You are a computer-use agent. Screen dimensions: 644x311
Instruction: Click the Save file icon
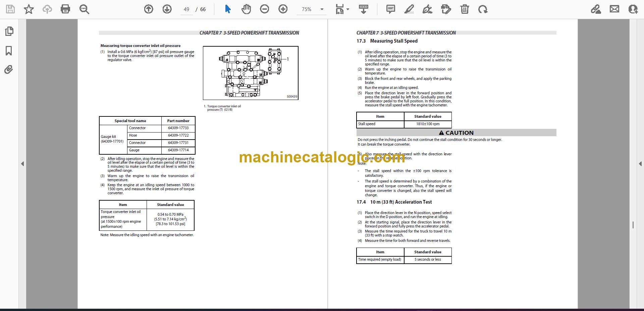[10, 9]
